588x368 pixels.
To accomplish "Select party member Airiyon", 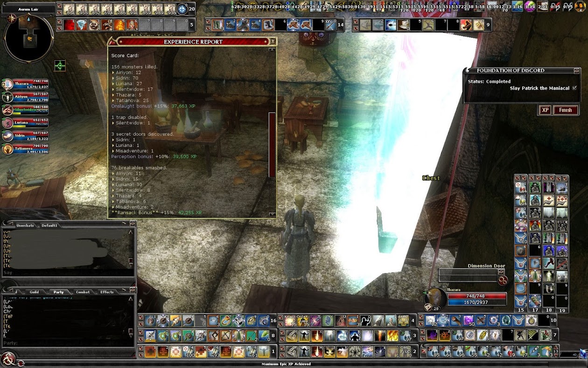I will [26, 97].
